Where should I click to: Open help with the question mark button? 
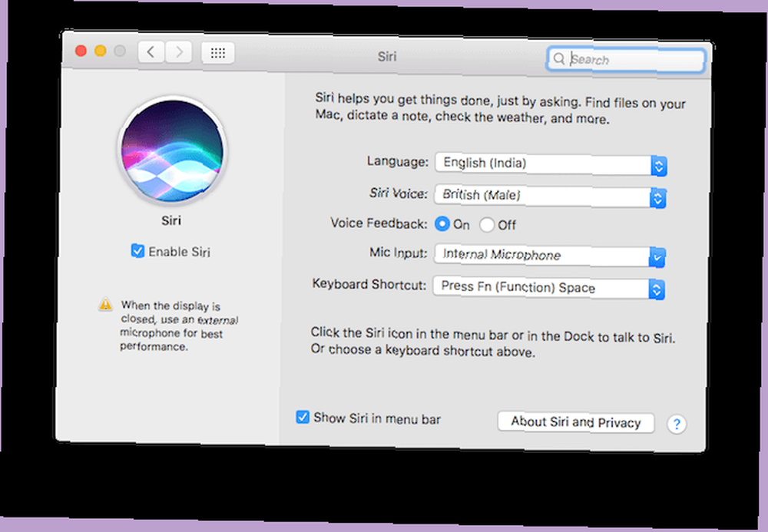pos(677,424)
